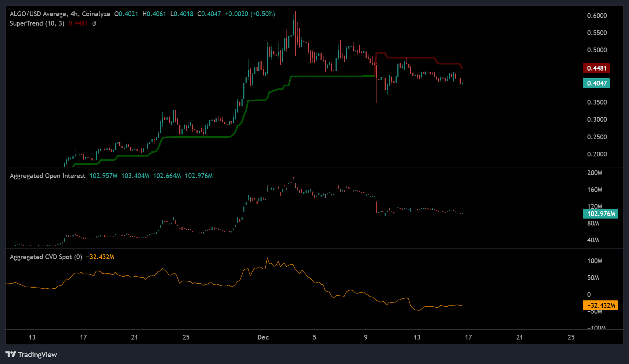Click the open interest value 103.404M

click(135, 176)
